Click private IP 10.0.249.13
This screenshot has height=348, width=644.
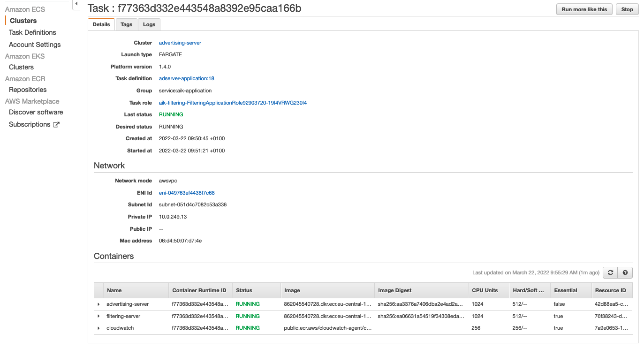[173, 217]
